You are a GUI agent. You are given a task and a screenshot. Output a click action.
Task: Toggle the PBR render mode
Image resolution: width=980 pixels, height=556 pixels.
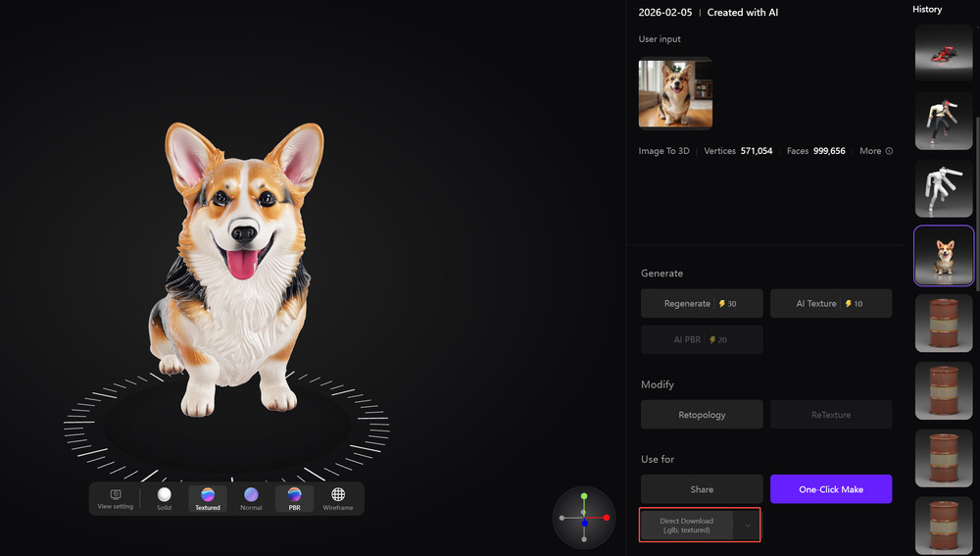click(294, 498)
